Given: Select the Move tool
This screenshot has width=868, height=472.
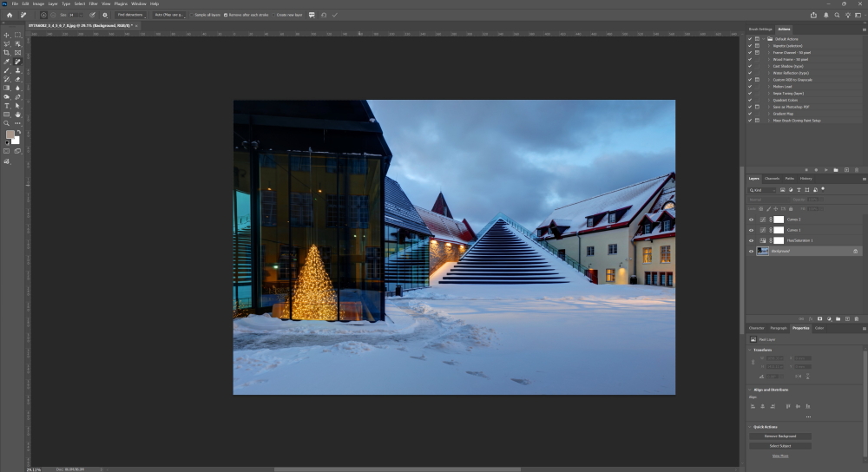Looking at the screenshot, I should pos(7,35).
